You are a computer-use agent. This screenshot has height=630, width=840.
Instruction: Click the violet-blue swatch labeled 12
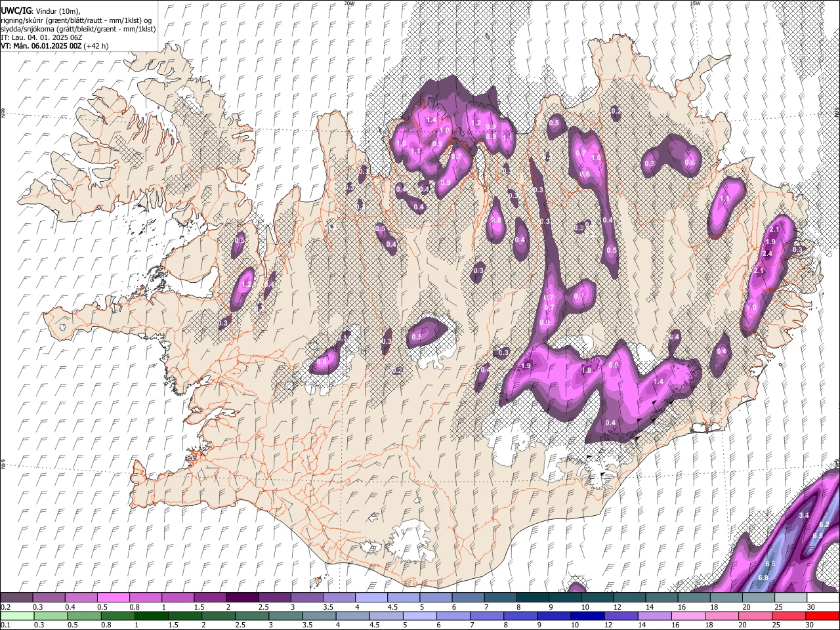(x=620, y=616)
